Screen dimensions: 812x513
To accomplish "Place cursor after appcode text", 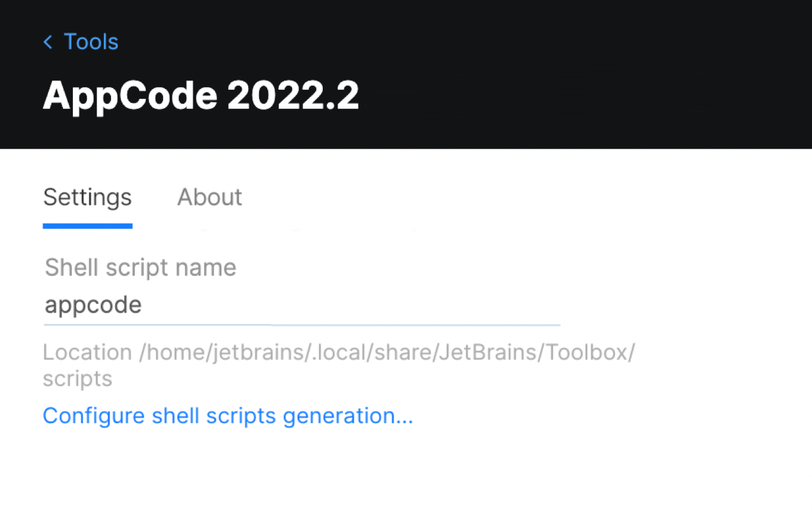I will point(143,305).
